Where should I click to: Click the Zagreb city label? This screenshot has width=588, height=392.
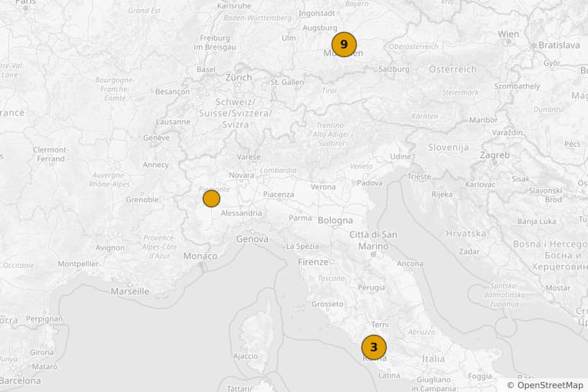click(495, 155)
